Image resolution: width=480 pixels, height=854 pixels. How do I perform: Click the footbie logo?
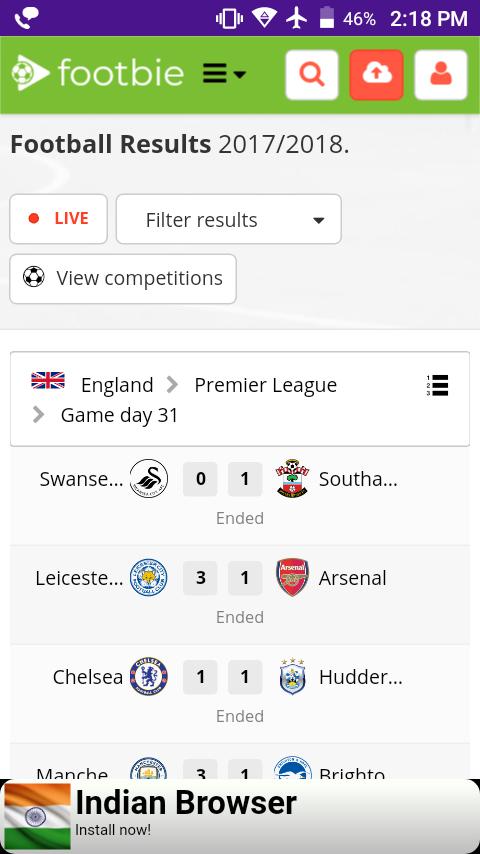pyautogui.click(x=98, y=73)
